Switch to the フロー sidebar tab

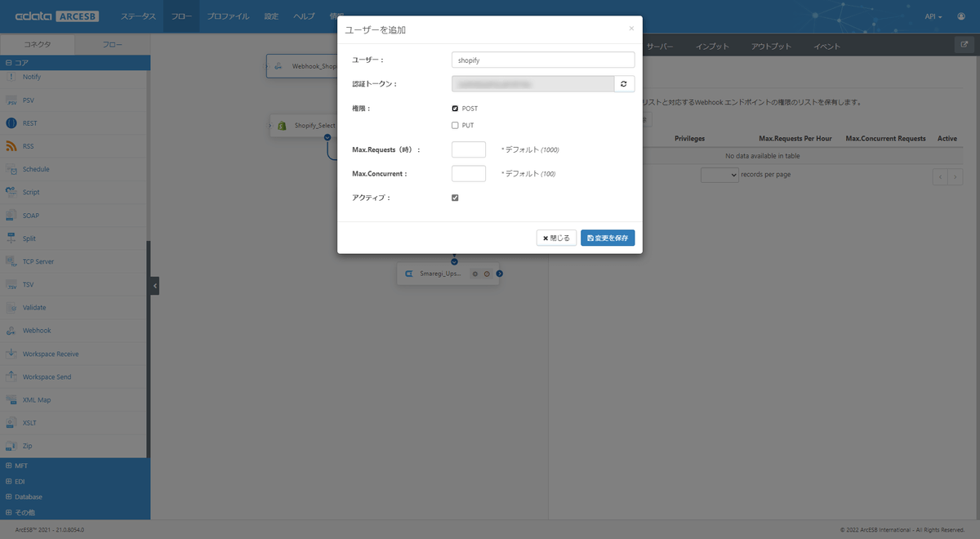pyautogui.click(x=113, y=45)
